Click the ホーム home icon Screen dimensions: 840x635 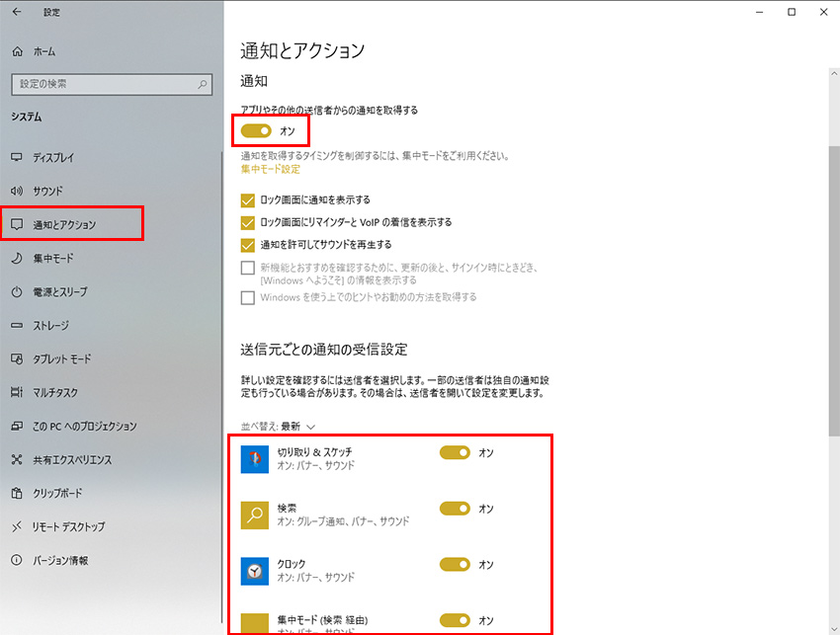(17, 51)
